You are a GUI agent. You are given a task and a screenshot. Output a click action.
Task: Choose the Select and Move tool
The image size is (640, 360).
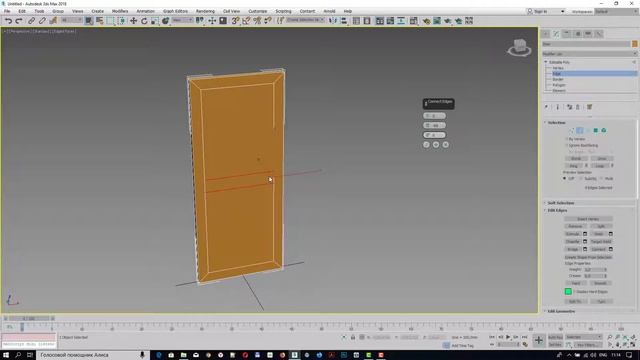point(133,20)
